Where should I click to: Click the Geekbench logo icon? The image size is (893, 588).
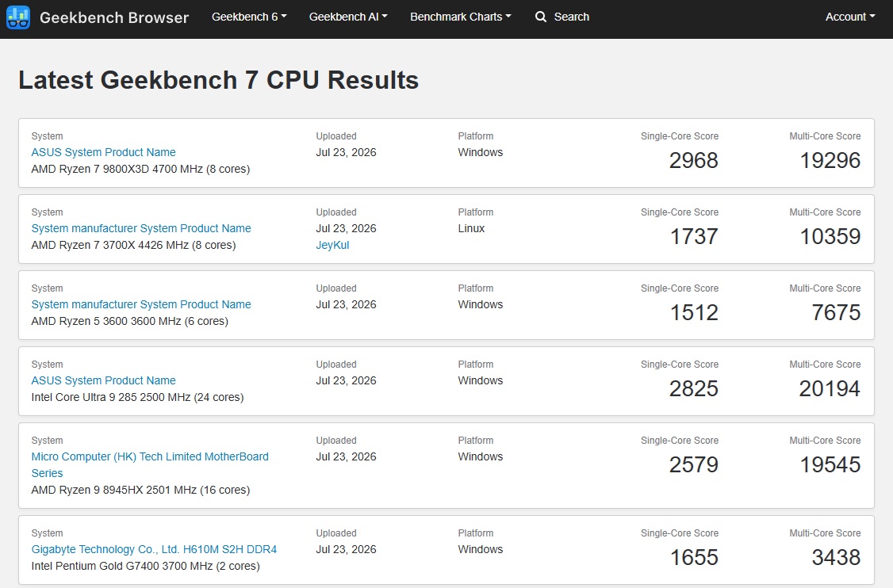point(17,17)
